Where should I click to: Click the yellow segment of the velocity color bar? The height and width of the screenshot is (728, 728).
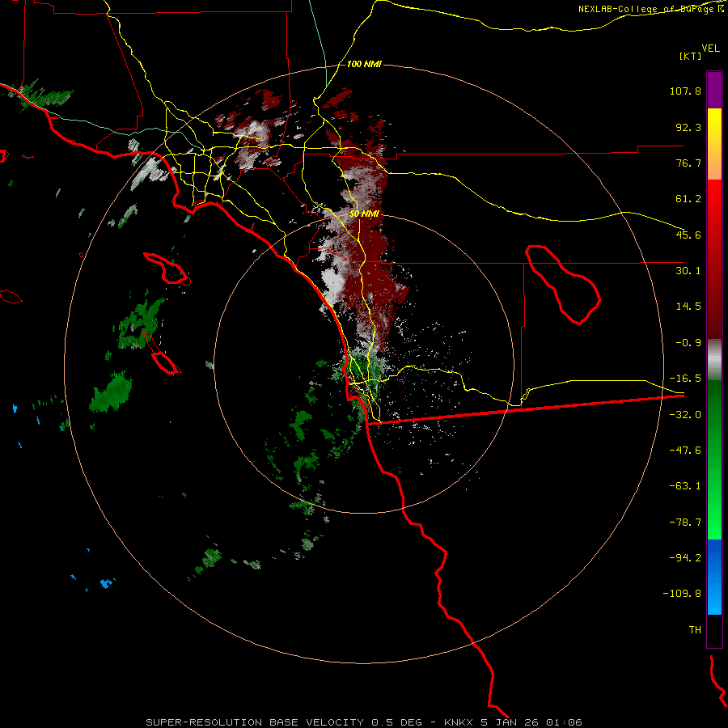(x=714, y=144)
